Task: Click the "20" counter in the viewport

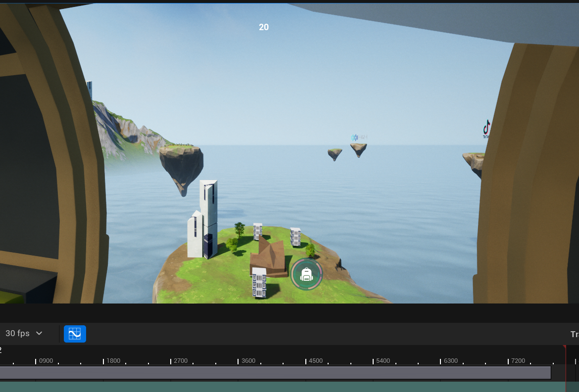Action: [x=264, y=27]
